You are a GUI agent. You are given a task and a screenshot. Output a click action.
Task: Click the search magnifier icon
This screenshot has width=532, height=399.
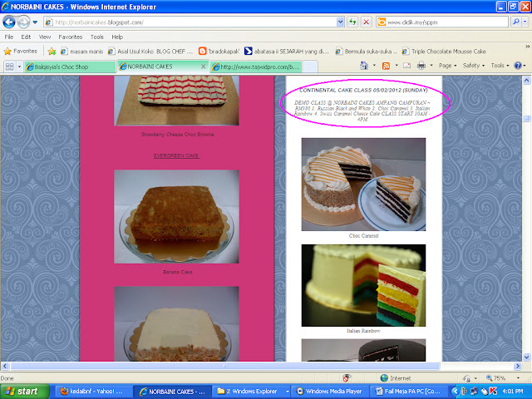coord(515,22)
